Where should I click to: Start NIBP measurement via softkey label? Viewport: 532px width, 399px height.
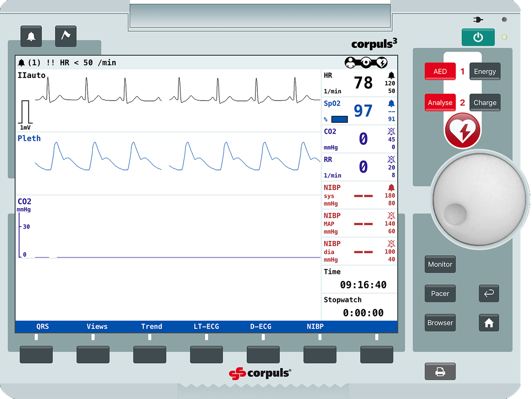315,327
